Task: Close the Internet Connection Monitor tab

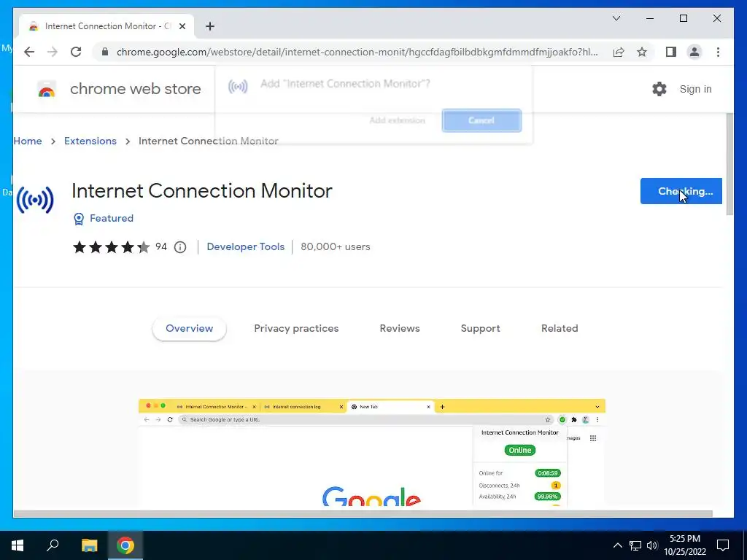Action: (x=182, y=26)
